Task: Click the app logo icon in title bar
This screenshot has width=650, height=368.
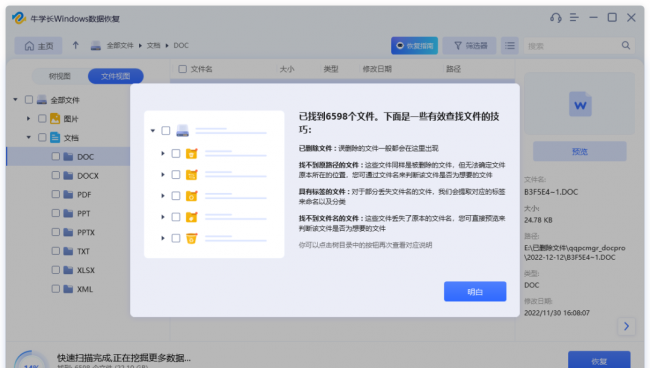Action: pos(19,18)
